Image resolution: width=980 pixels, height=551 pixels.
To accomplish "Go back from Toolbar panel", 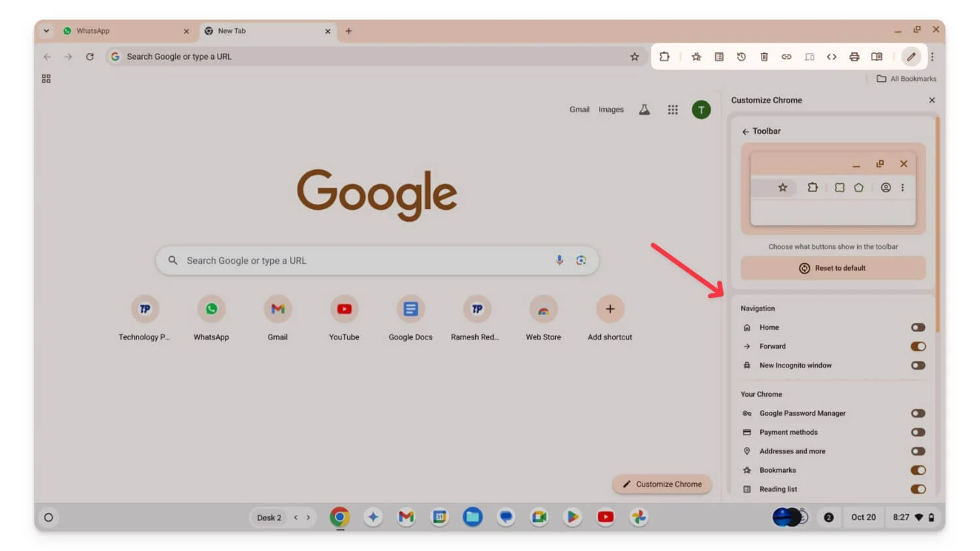I will 745,131.
